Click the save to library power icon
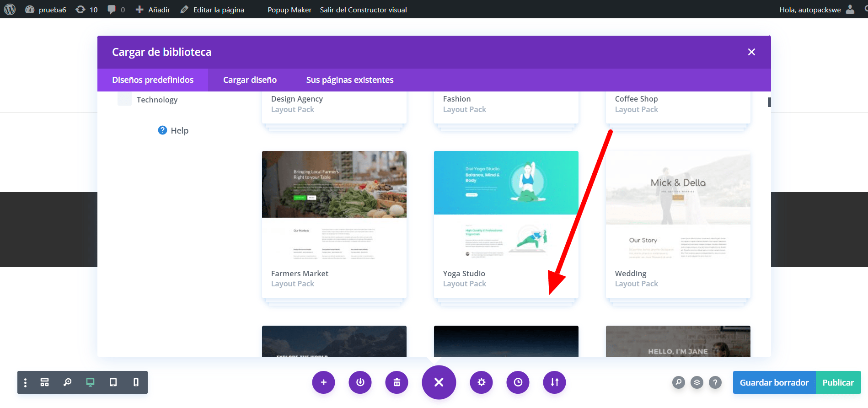The width and height of the screenshot is (868, 408). 360,382
